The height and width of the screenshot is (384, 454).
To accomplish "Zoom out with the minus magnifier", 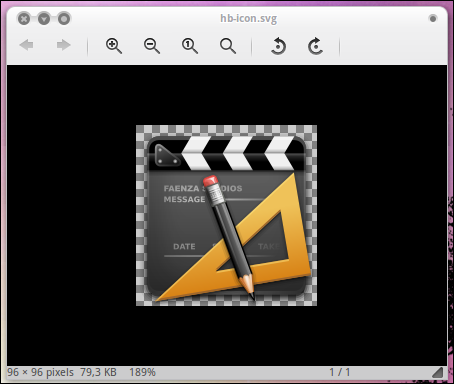I will 152,46.
